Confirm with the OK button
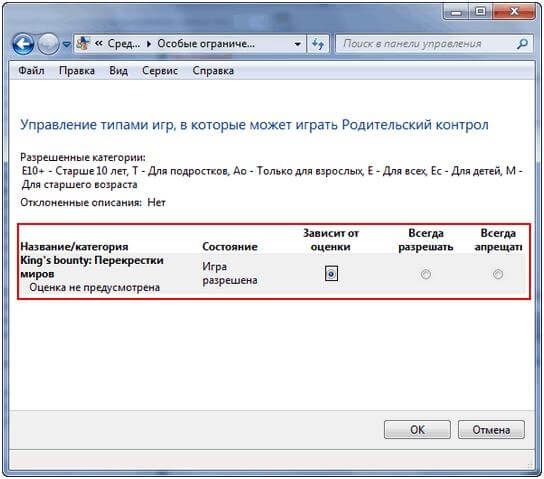The width and height of the screenshot is (544, 479). tap(417, 430)
